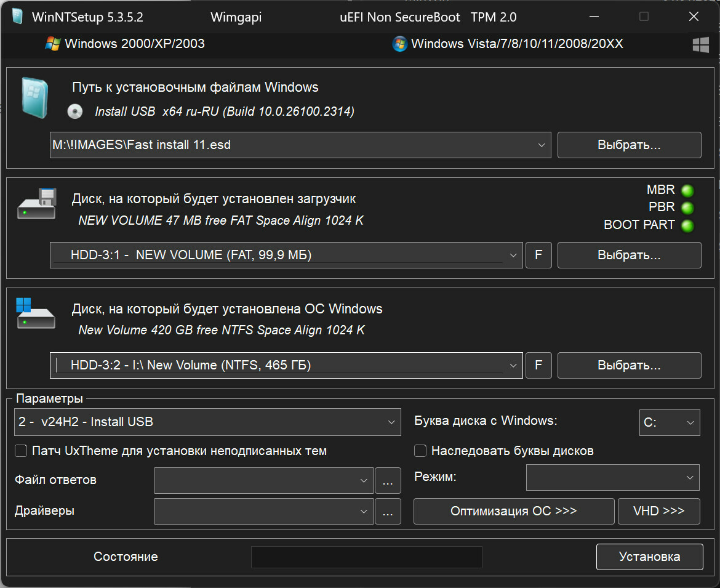Click the 'Установка' button
720x588 pixels.
[x=650, y=557]
